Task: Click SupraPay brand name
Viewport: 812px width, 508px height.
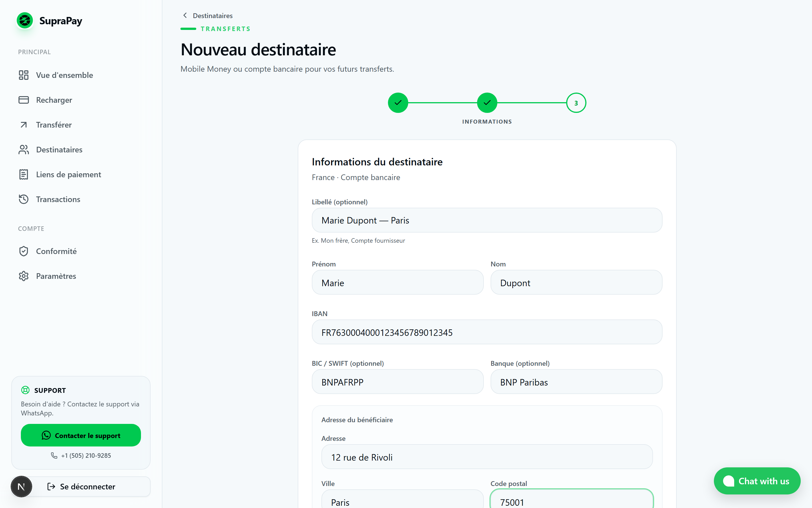Action: click(x=61, y=21)
